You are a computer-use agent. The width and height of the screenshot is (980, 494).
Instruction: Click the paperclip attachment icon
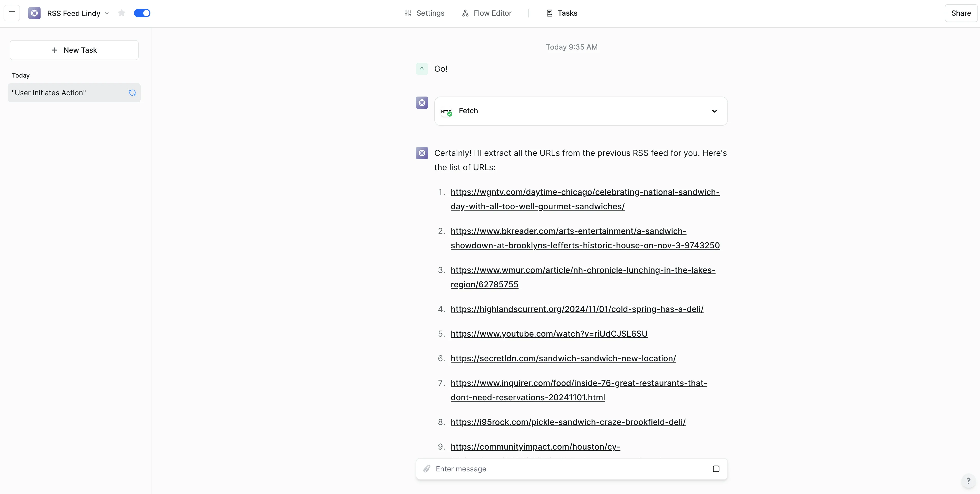point(427,469)
